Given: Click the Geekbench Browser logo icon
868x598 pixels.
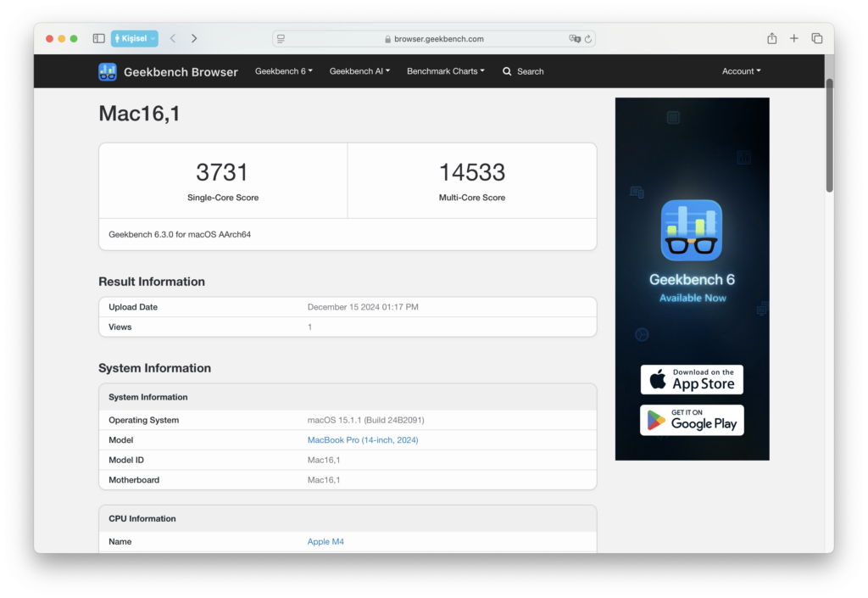Looking at the screenshot, I should click(108, 72).
